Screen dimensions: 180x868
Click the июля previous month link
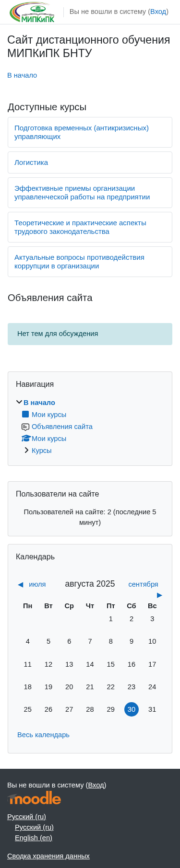[x=37, y=584]
